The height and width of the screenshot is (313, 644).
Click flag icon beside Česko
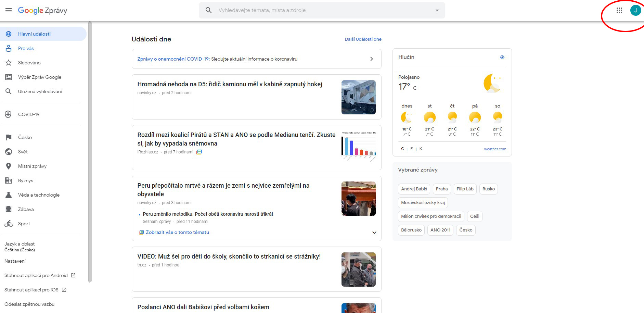click(9, 137)
